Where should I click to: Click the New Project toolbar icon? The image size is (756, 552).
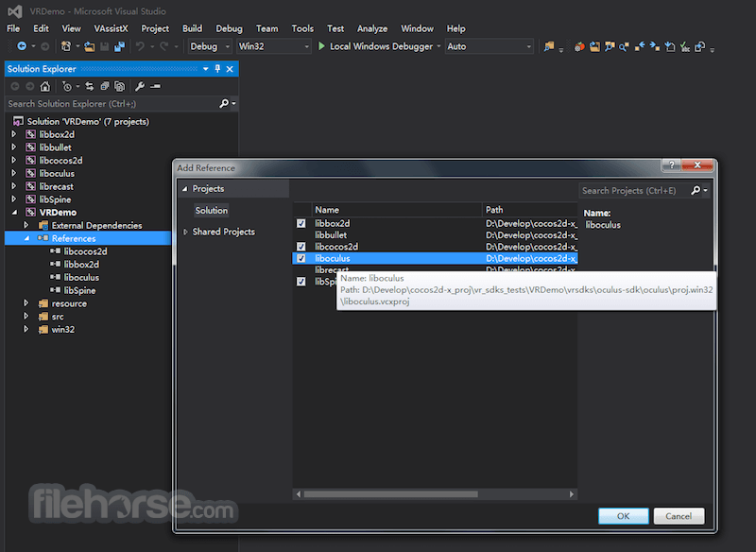point(66,46)
